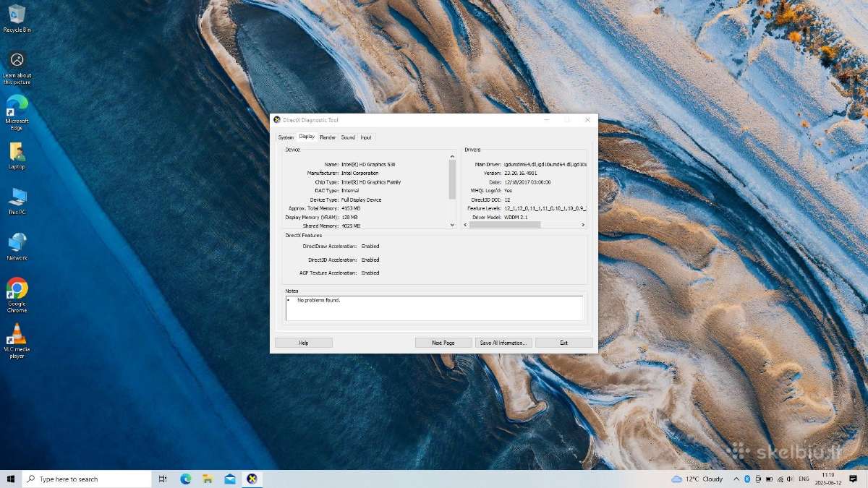The width and height of the screenshot is (868, 488).
Task: Click the Device list scroll up arrow
Action: 453,155
